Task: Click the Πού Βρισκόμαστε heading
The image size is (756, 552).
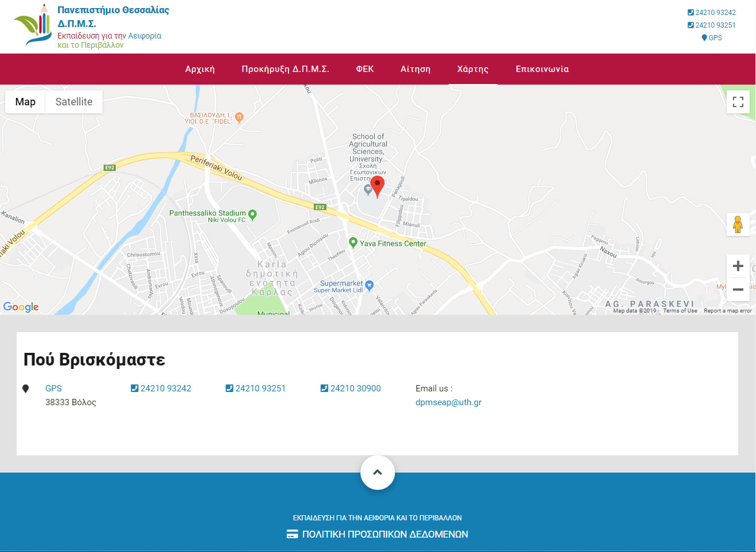Action: pyautogui.click(x=94, y=360)
